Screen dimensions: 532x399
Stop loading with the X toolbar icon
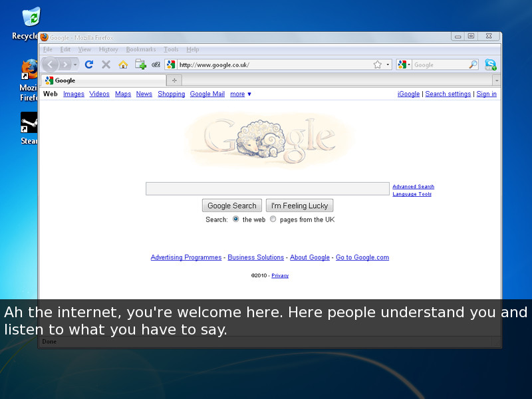click(x=106, y=64)
